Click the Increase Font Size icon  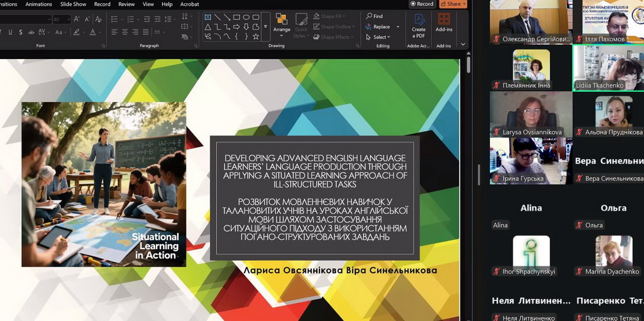76,19
